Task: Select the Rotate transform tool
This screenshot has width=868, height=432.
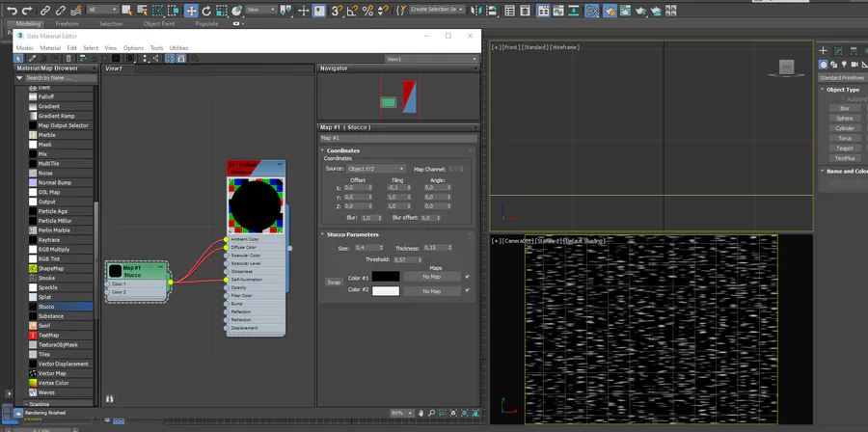Action: point(205,10)
